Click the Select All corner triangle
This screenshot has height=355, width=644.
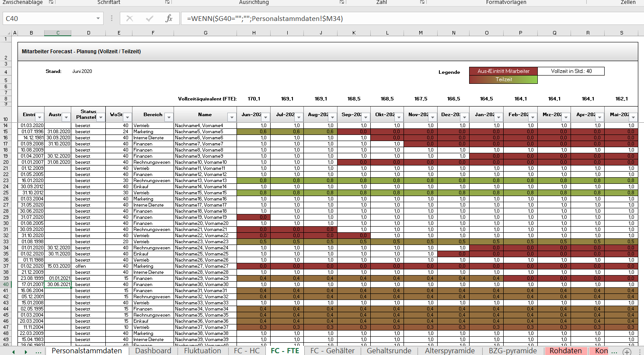point(9,33)
